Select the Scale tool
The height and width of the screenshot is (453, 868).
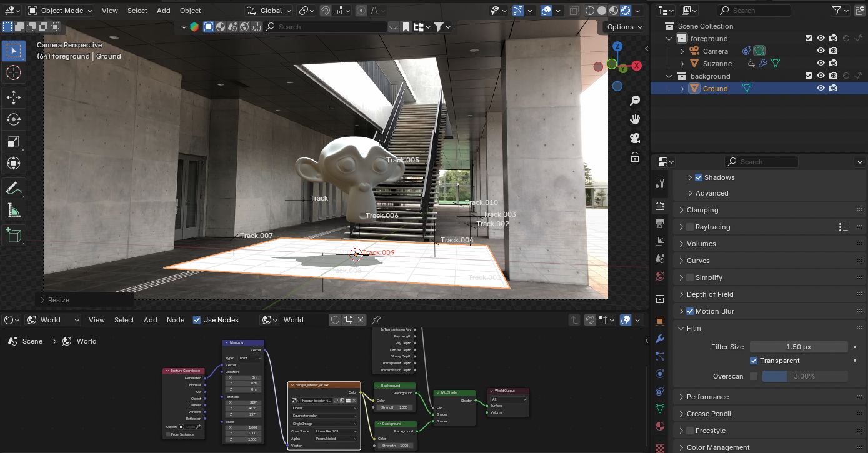(x=13, y=142)
